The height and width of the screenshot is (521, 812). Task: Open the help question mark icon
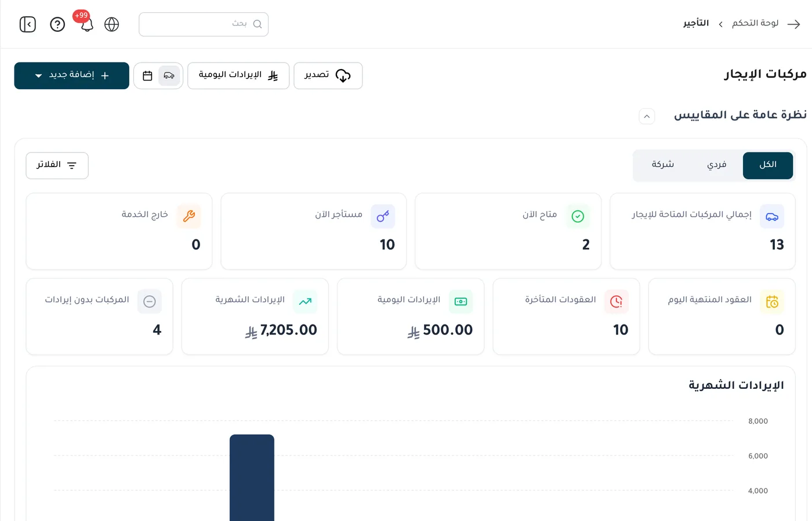[x=57, y=24]
